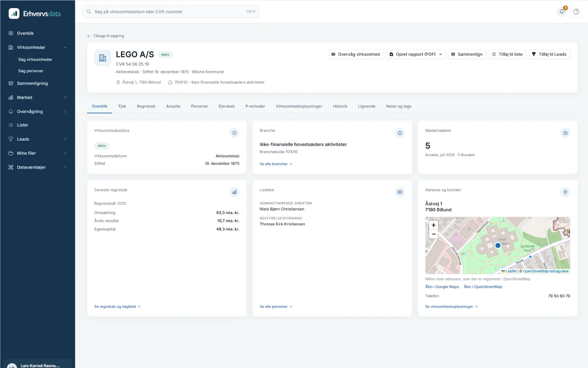The width and height of the screenshot is (588, 368).
Task: Click the help question mark icon
Action: click(x=576, y=11)
